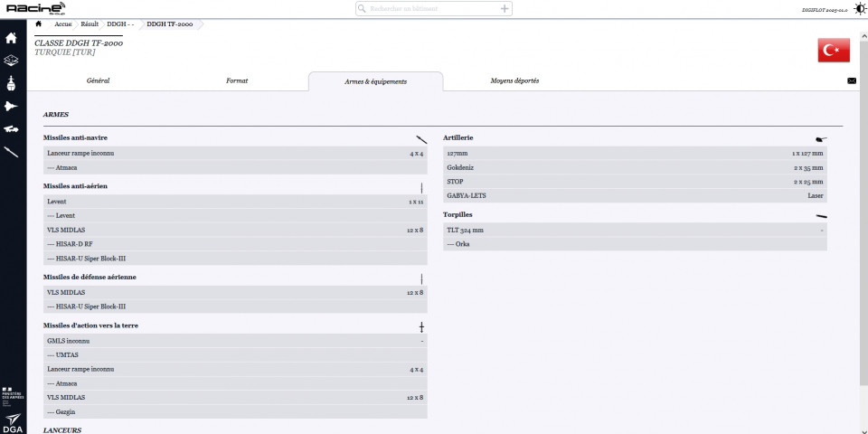Image resolution: width=868 pixels, height=434 pixels.
Task: Click the Accueil breadcrumb link
Action: (62, 24)
